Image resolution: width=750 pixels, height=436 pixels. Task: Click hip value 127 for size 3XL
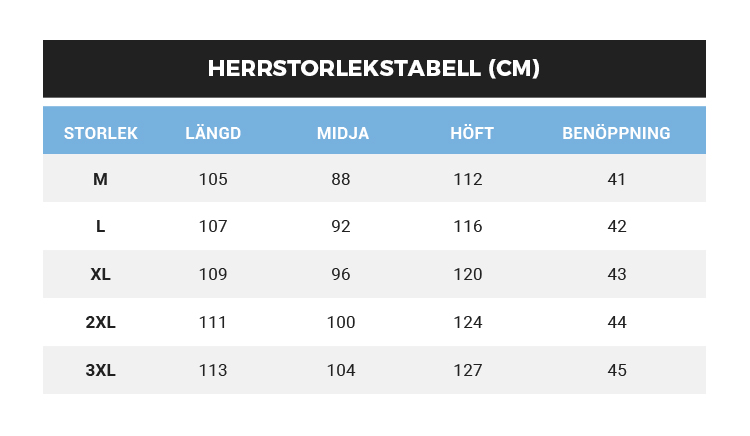[467, 370]
